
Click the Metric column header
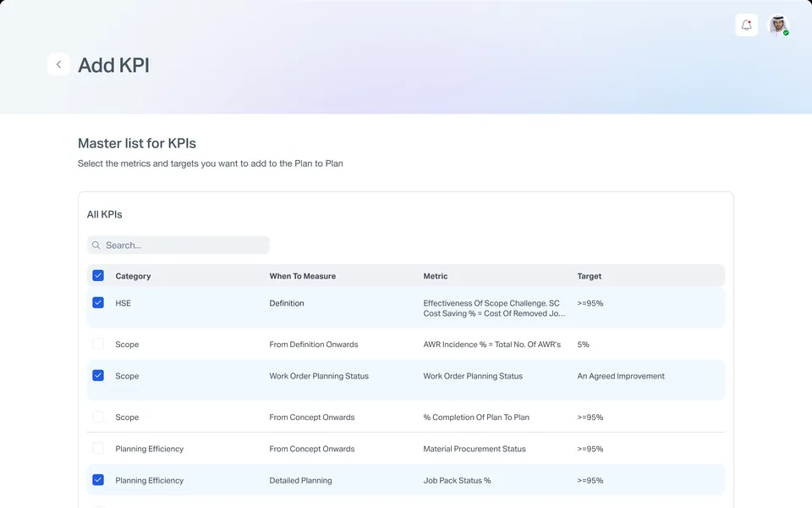[436, 276]
